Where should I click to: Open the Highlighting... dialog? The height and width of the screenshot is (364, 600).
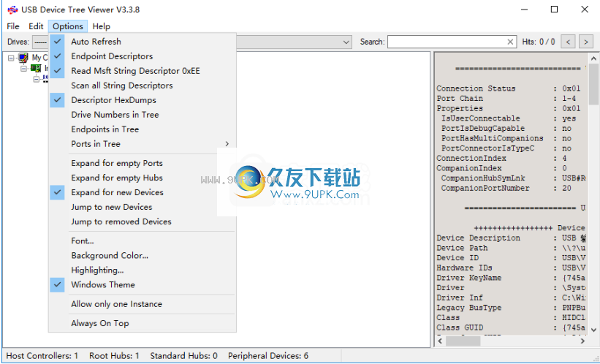click(x=143, y=270)
